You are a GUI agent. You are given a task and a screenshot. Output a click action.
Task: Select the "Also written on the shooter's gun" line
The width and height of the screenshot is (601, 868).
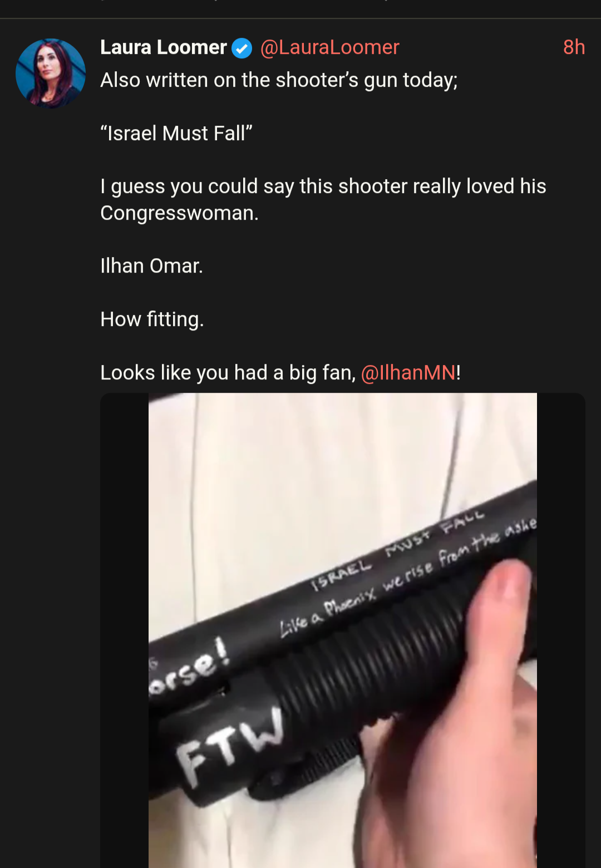pos(279,80)
